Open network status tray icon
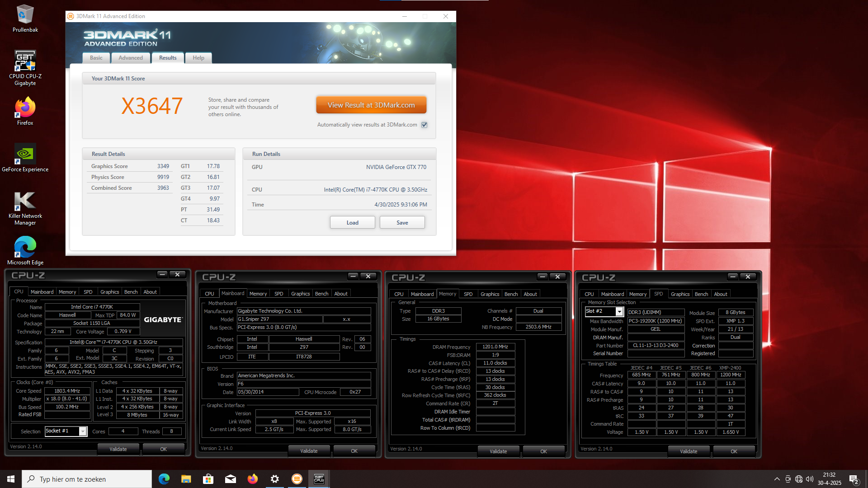Image resolution: width=868 pixels, height=488 pixels. 799,479
